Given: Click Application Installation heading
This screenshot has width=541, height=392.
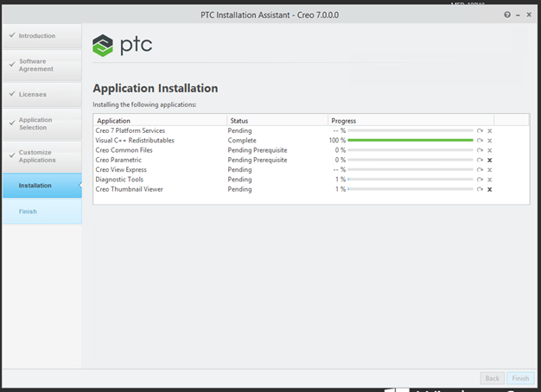Looking at the screenshot, I should [x=156, y=89].
